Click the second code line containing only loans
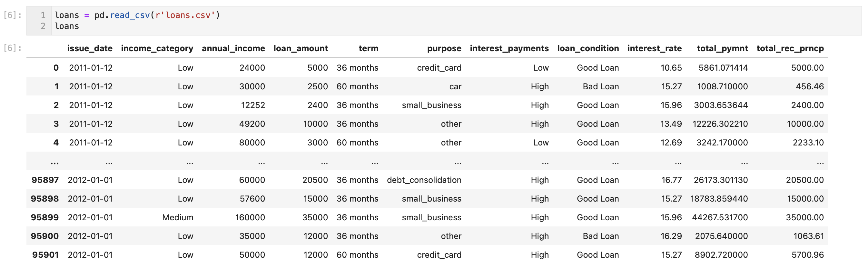 click(x=67, y=26)
